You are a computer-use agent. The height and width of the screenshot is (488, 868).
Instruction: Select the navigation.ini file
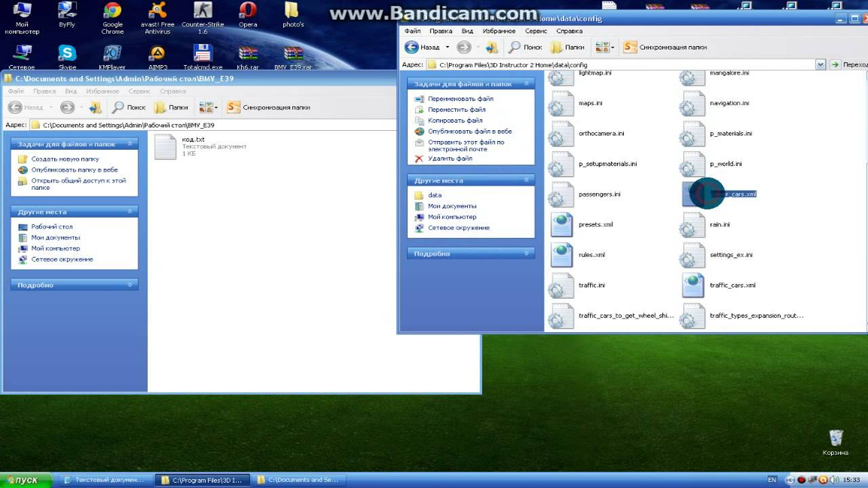click(x=715, y=103)
